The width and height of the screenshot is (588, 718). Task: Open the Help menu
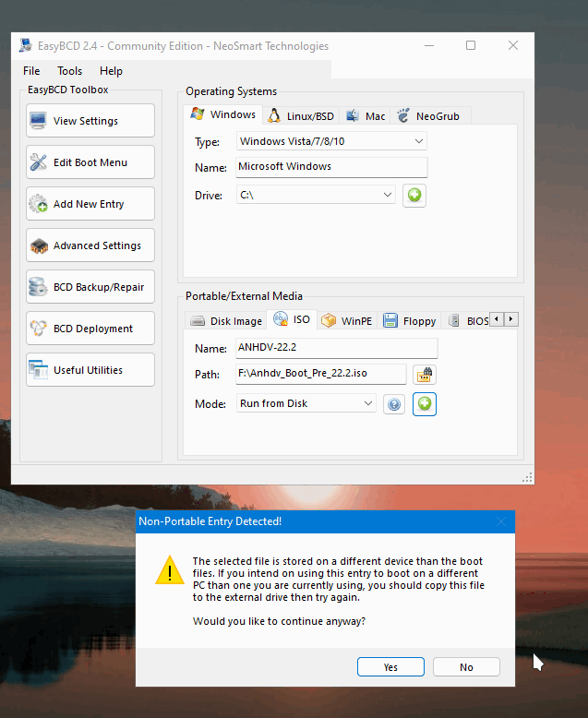click(x=111, y=71)
